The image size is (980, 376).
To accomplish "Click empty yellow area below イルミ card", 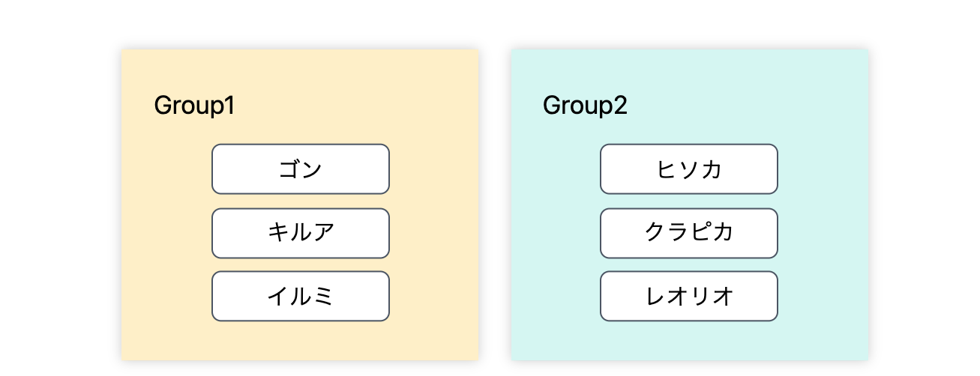I will (x=300, y=341).
